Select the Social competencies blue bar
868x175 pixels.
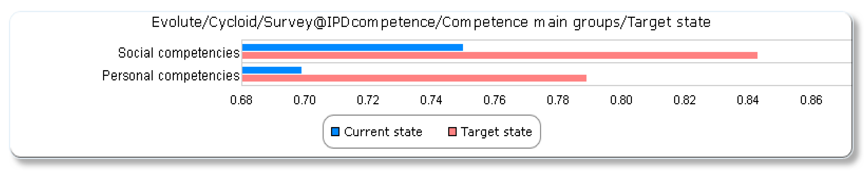352,48
